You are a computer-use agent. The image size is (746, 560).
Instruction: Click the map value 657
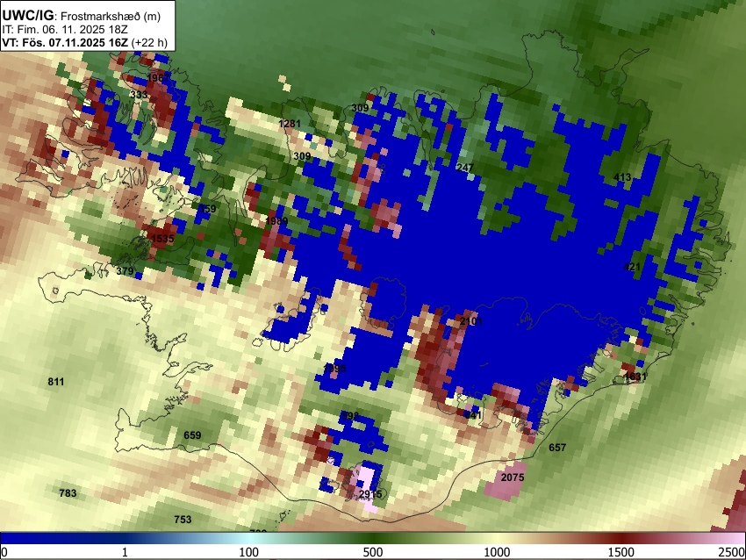(557, 448)
